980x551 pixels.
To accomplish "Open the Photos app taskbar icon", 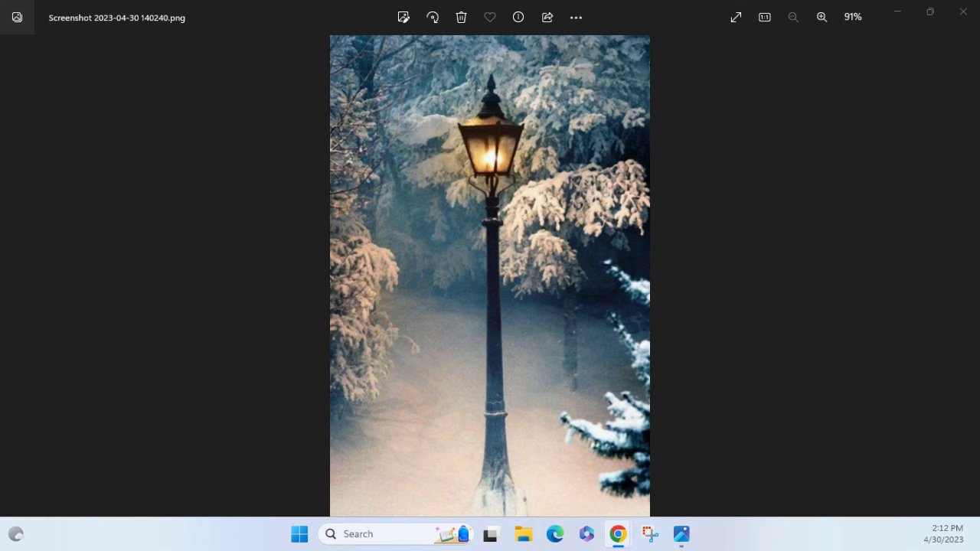I will [x=681, y=534].
